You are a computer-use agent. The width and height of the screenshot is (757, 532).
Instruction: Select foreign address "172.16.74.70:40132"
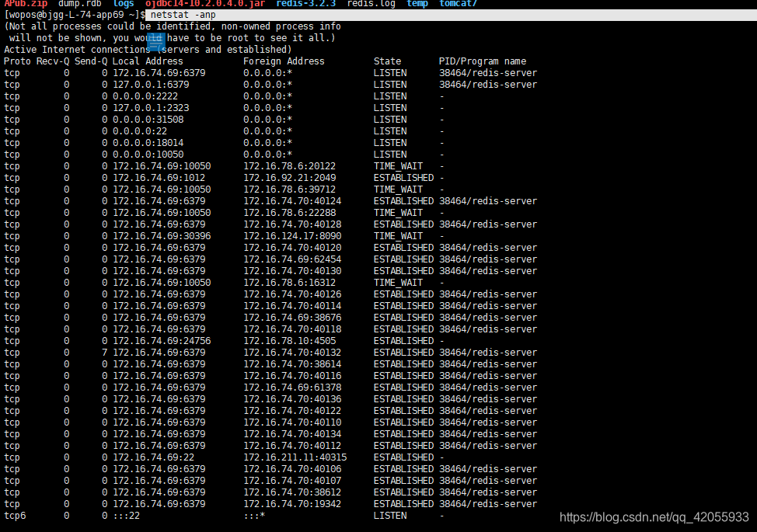[x=292, y=353]
